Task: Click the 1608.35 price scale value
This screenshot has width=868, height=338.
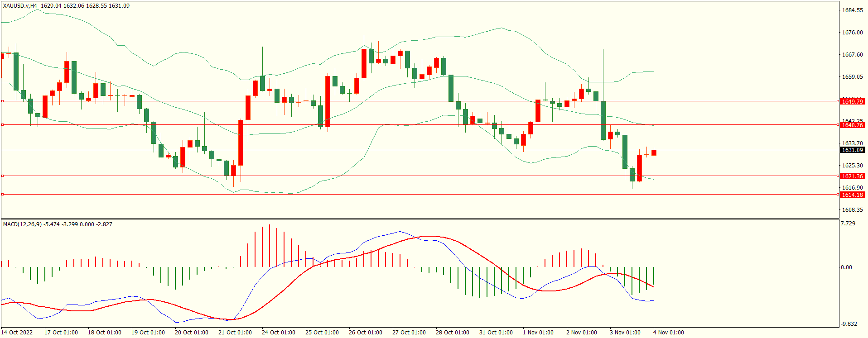Action: pyautogui.click(x=852, y=209)
